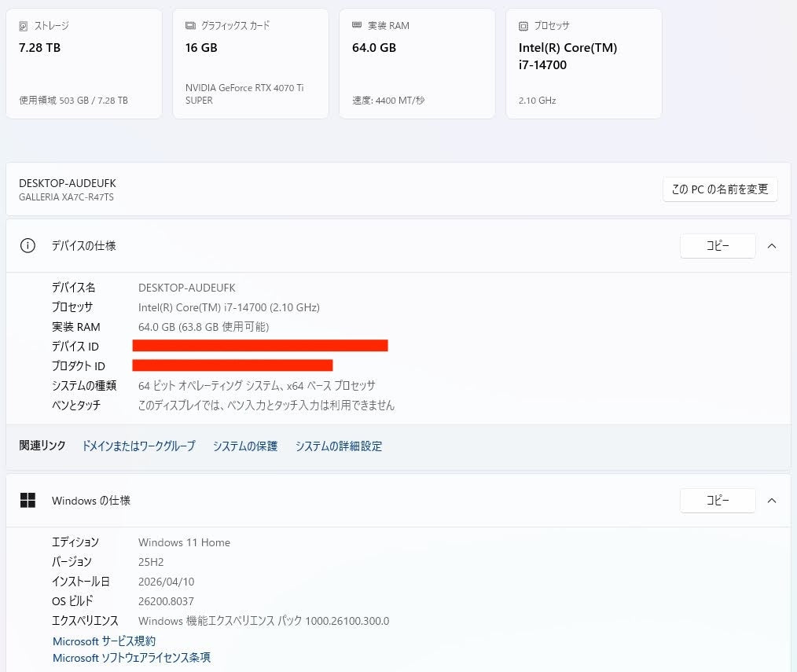This screenshot has width=797, height=672.
Task: Click the エクスペリエンス label
Action: 85,621
